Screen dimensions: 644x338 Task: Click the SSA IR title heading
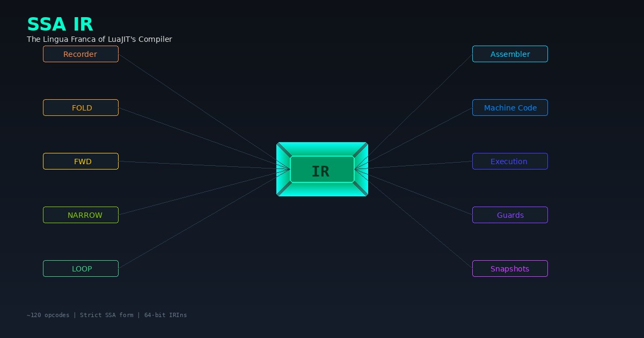(60, 25)
